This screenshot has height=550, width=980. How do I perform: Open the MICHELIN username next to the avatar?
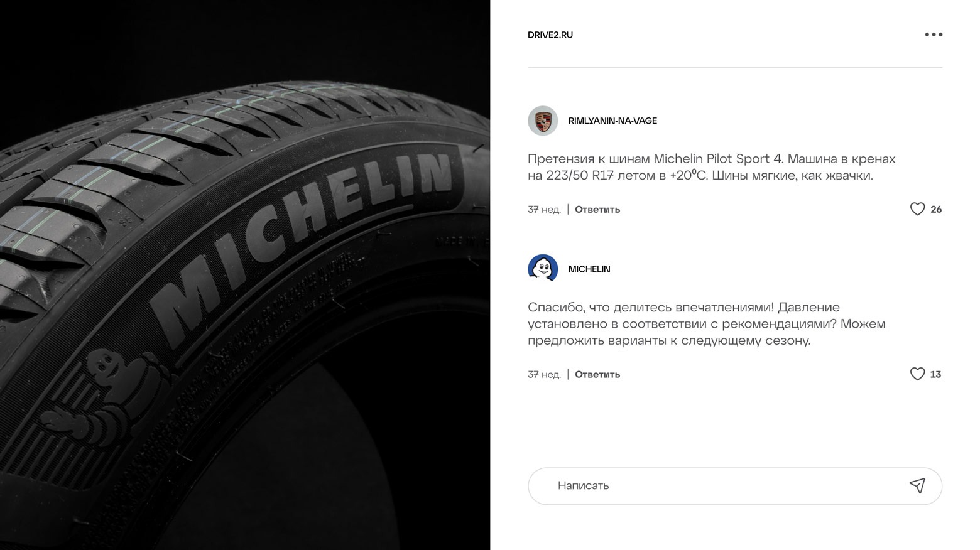tap(589, 269)
